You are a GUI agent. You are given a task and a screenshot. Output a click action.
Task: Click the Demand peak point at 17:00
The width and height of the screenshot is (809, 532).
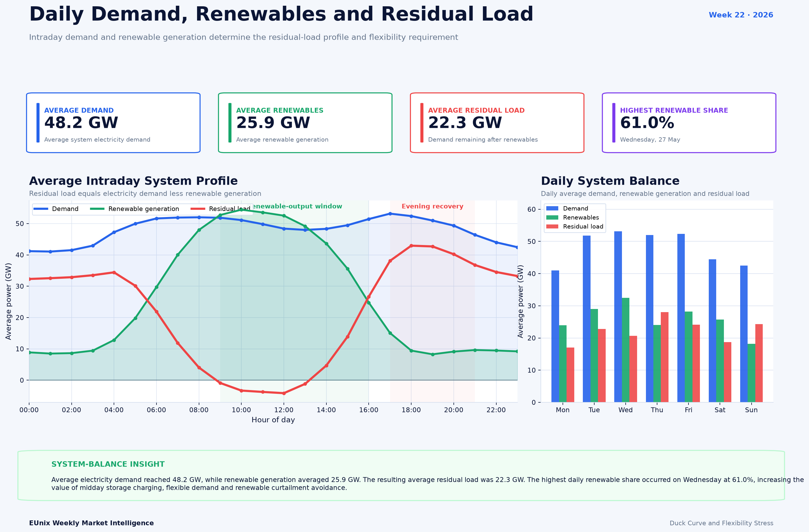(x=390, y=214)
